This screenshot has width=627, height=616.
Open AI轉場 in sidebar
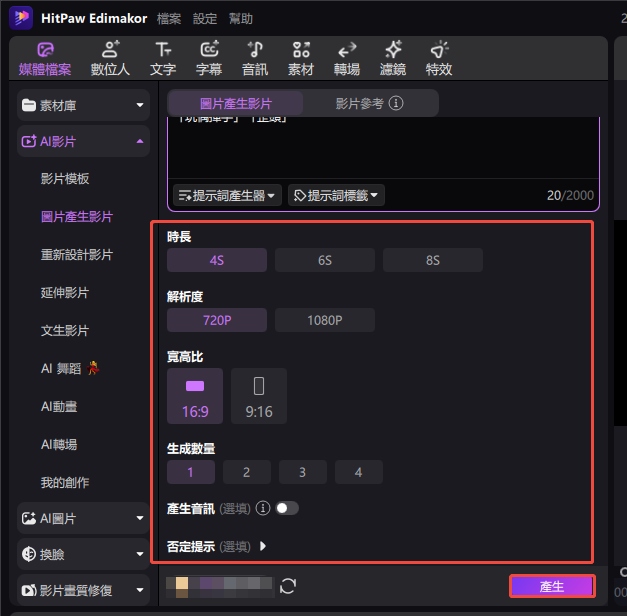[59, 444]
